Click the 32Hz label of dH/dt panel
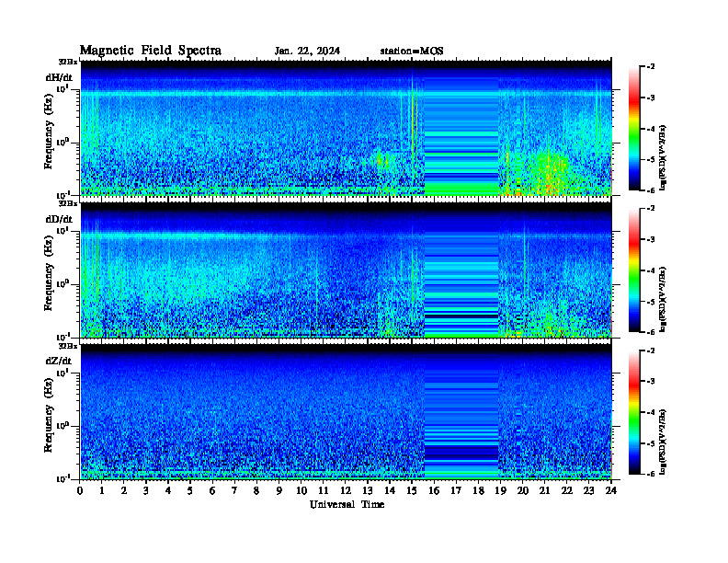Viewport: 728px width, 563px height. coord(68,62)
